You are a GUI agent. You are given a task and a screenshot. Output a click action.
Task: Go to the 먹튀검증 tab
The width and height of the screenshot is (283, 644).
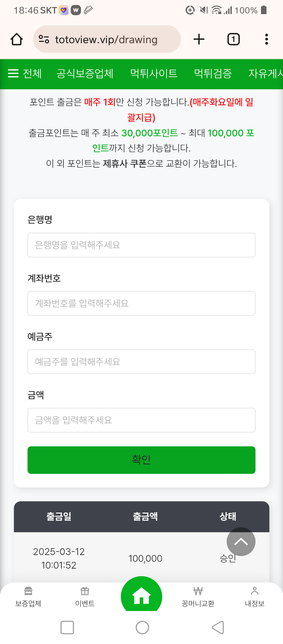pos(213,74)
